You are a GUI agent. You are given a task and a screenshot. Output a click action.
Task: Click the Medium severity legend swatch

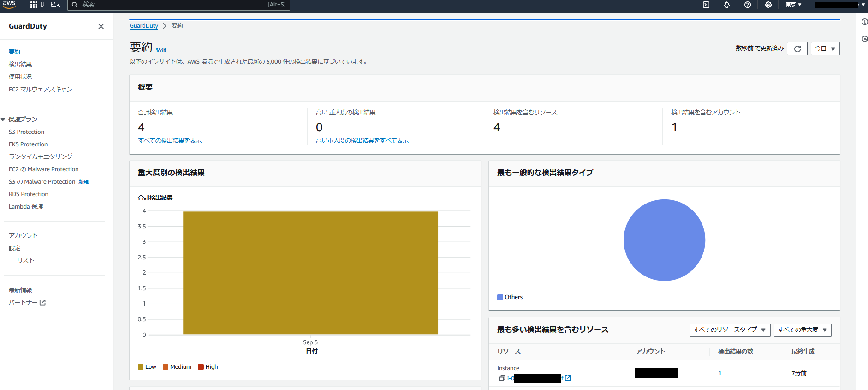point(166,367)
